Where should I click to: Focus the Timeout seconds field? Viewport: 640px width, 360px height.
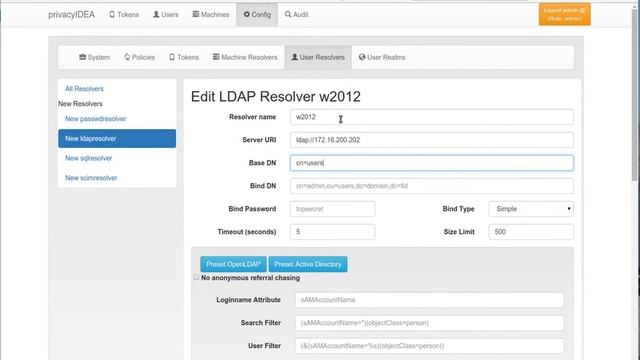(x=332, y=232)
